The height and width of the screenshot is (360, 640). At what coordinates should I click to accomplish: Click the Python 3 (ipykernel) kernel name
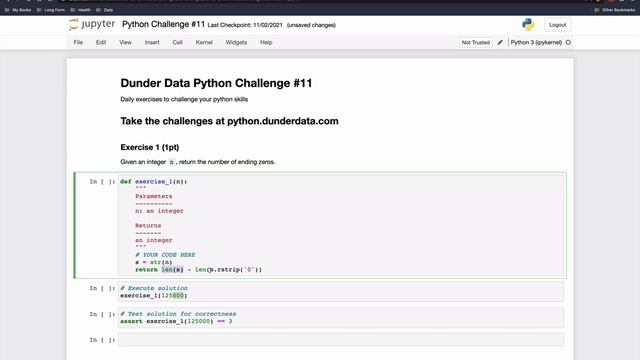[536, 42]
